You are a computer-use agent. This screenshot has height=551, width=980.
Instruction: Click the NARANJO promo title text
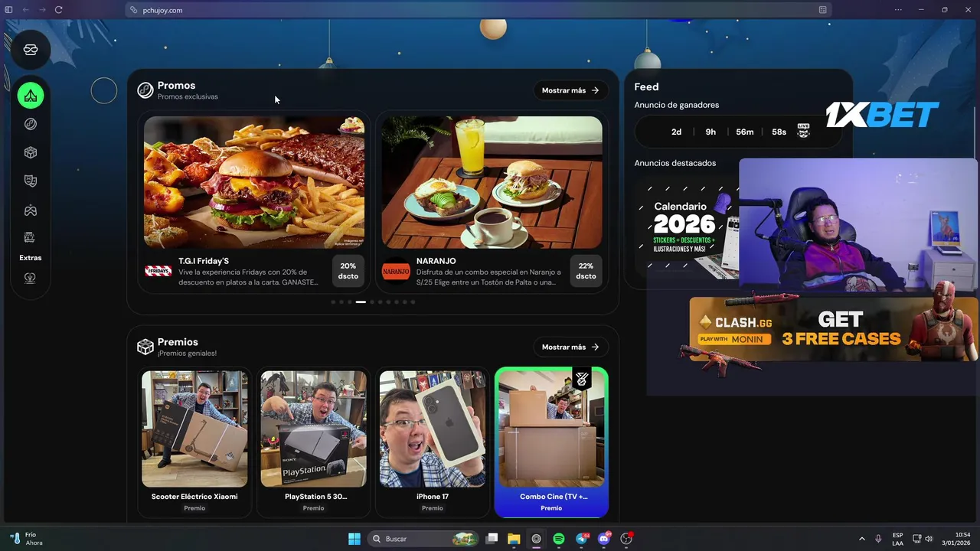436,261
